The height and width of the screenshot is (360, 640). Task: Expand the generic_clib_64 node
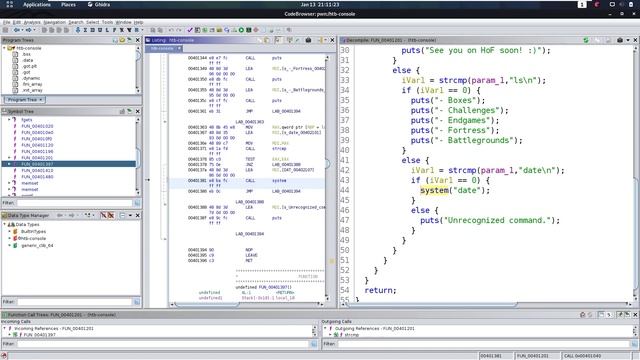tap(9, 245)
